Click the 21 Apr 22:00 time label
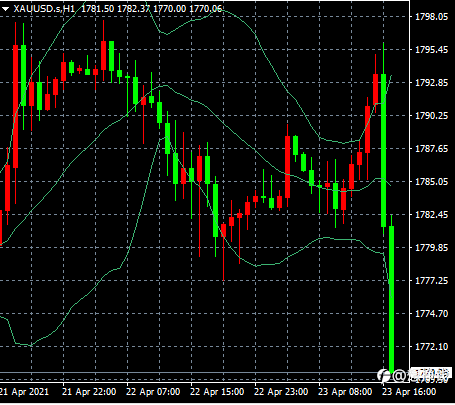The height and width of the screenshot is (405, 455). pos(89,392)
